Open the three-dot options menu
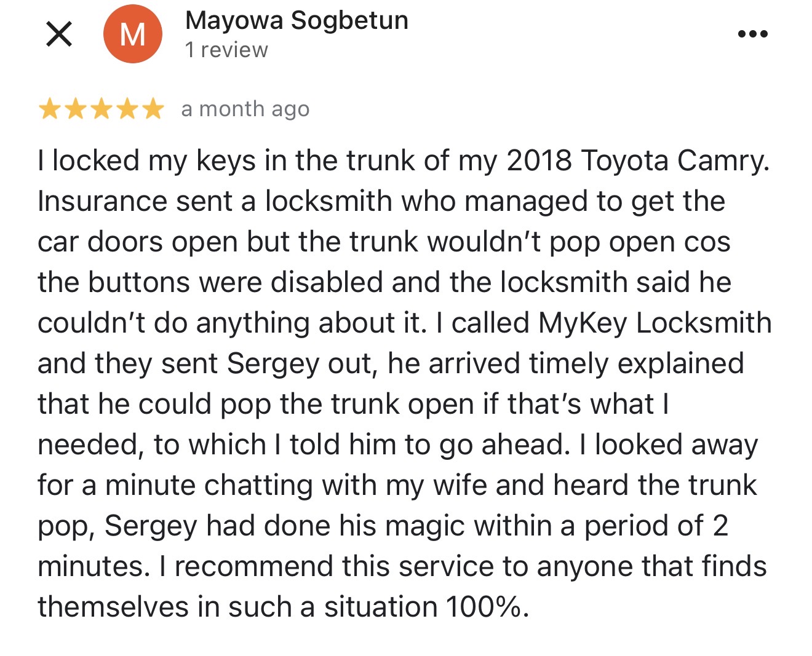This screenshot has height=656, width=812. pos(753,34)
